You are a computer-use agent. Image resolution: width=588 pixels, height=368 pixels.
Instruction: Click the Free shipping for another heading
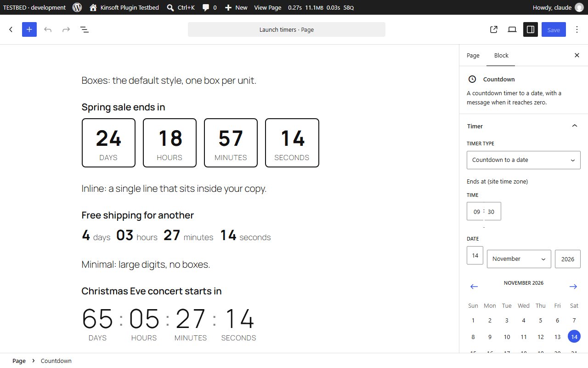tap(138, 215)
